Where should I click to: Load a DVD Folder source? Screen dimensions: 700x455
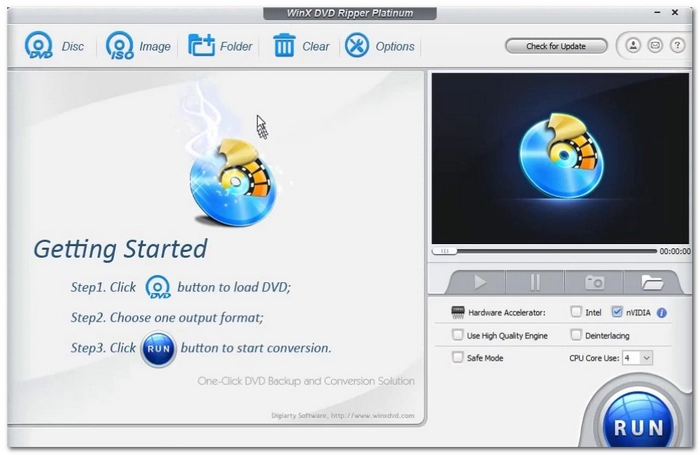click(x=220, y=46)
